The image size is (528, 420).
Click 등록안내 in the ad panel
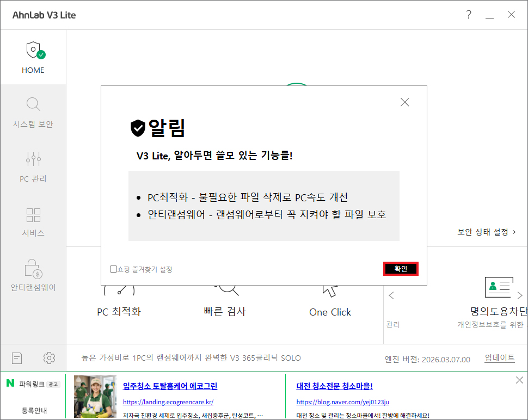(x=35, y=410)
